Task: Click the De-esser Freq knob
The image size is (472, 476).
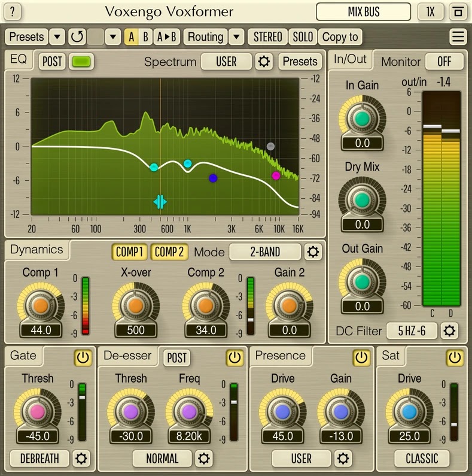Action: point(189,412)
